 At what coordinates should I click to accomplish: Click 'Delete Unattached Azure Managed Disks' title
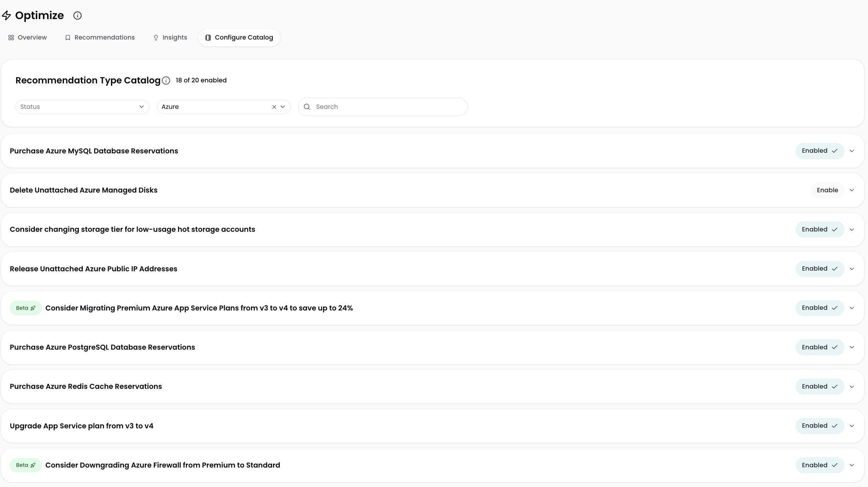[83, 190]
